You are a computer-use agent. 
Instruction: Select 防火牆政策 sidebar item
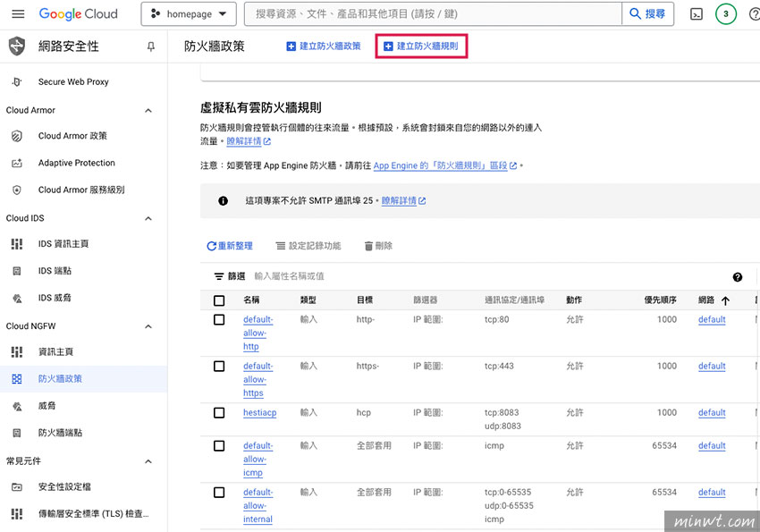(x=84, y=379)
